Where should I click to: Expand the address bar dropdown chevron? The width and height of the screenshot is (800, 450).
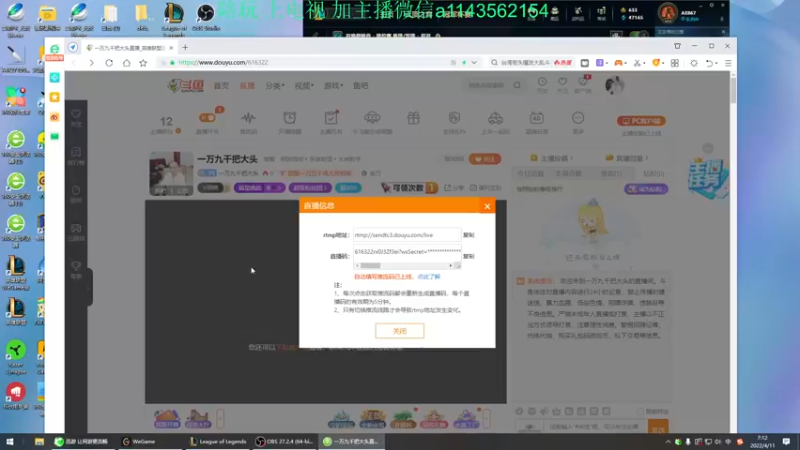(x=474, y=62)
